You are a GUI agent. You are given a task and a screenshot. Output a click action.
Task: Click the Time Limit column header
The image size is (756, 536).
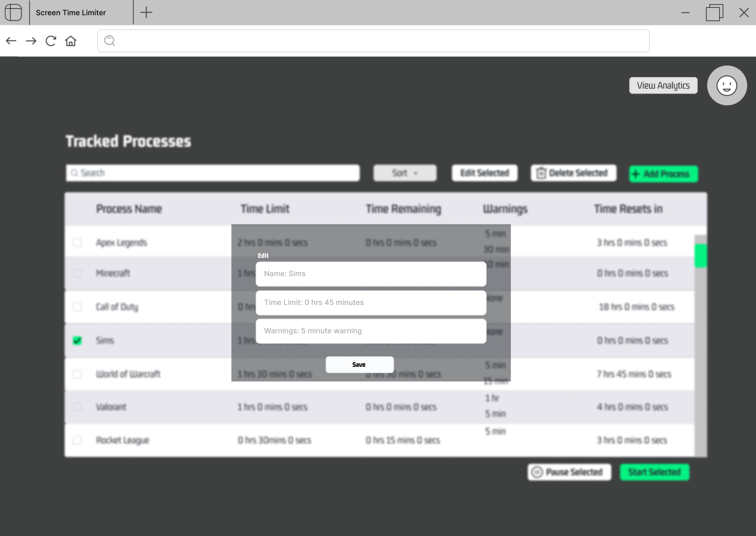(x=265, y=209)
